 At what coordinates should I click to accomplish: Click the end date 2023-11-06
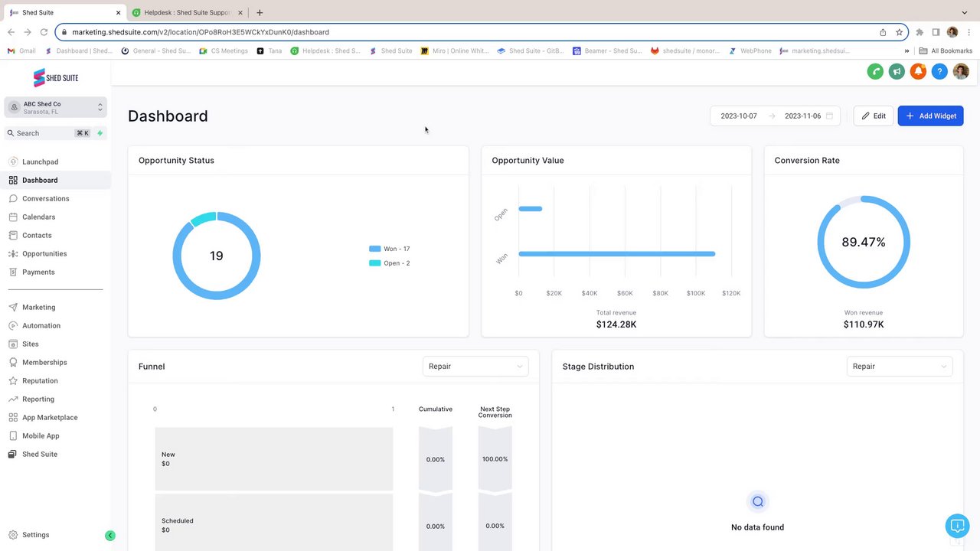pos(802,116)
